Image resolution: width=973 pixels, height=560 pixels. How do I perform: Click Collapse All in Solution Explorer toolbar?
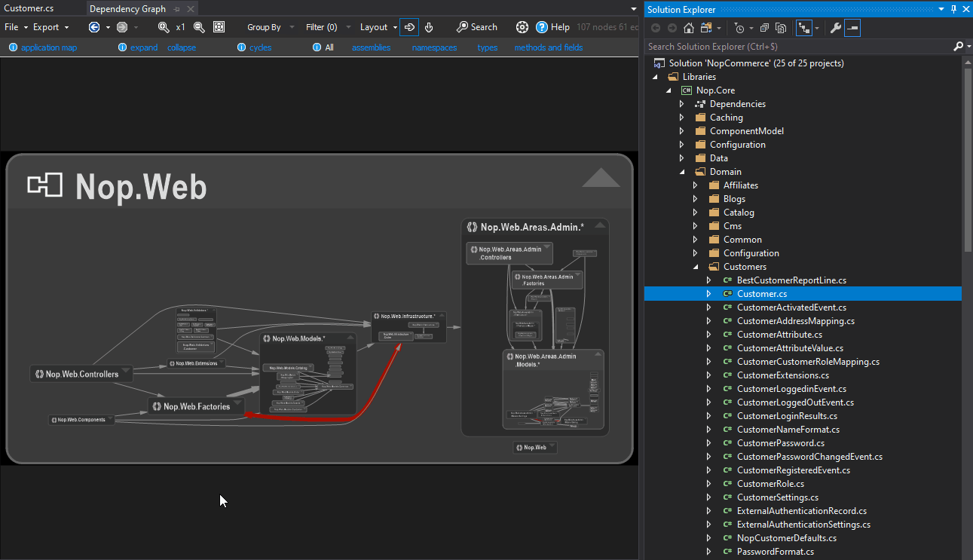tap(764, 28)
